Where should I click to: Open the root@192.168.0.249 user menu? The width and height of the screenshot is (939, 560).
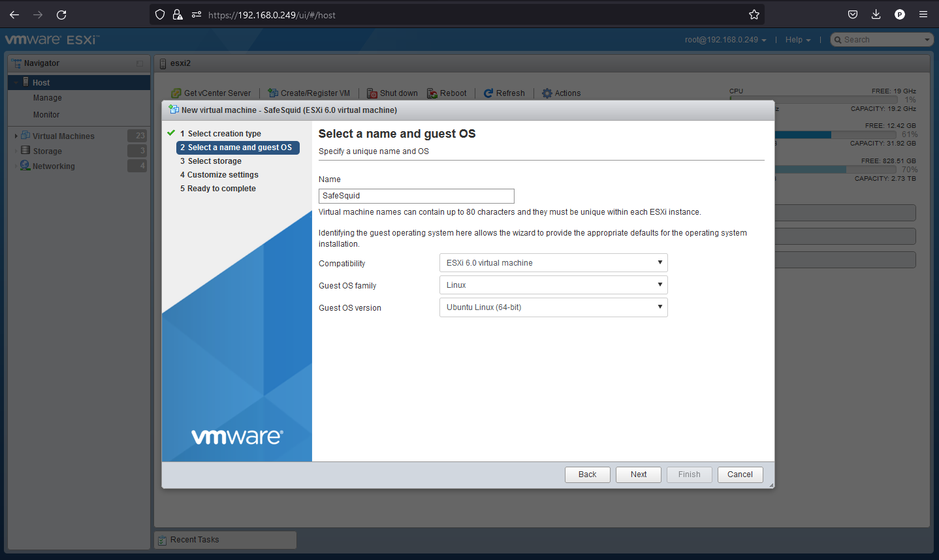coord(721,39)
